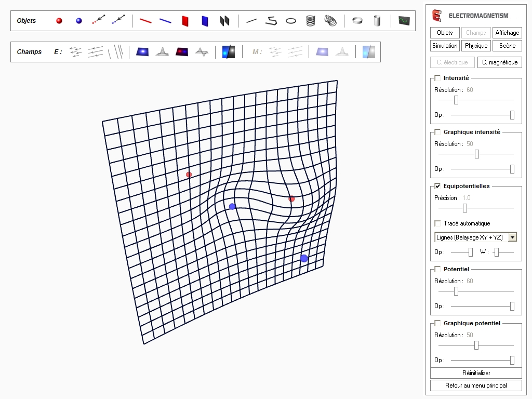Open the Lignes (Balayage XY + YZ) dropdown
The image size is (532, 399).
(x=512, y=237)
